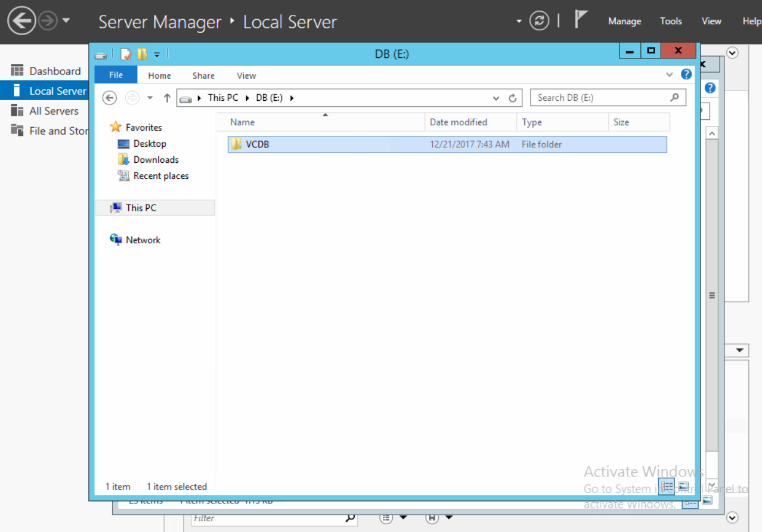
Task: Select Local Server in Server Manager sidebar
Action: tap(44, 91)
